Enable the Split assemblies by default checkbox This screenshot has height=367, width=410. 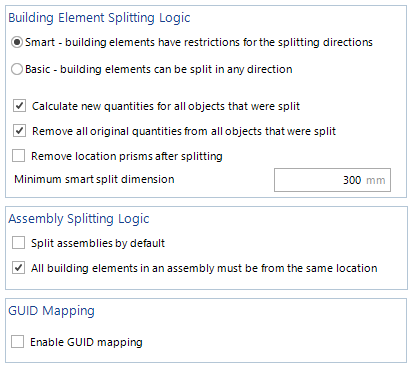point(18,243)
